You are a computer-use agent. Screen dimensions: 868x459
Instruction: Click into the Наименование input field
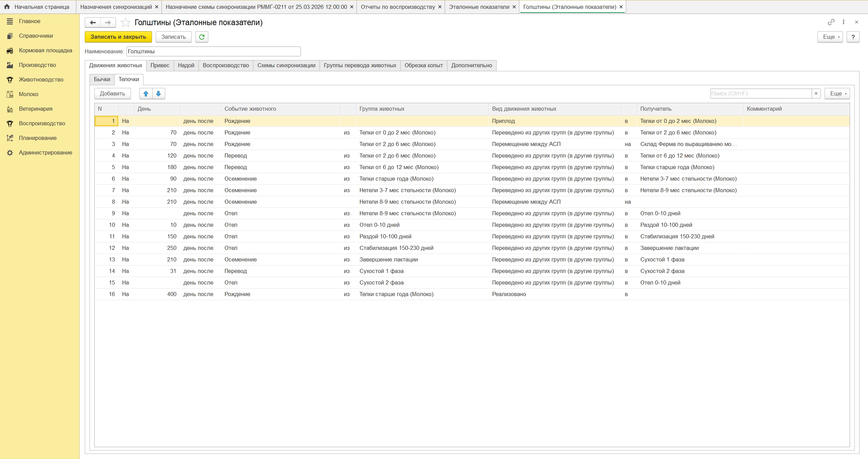pyautogui.click(x=213, y=52)
